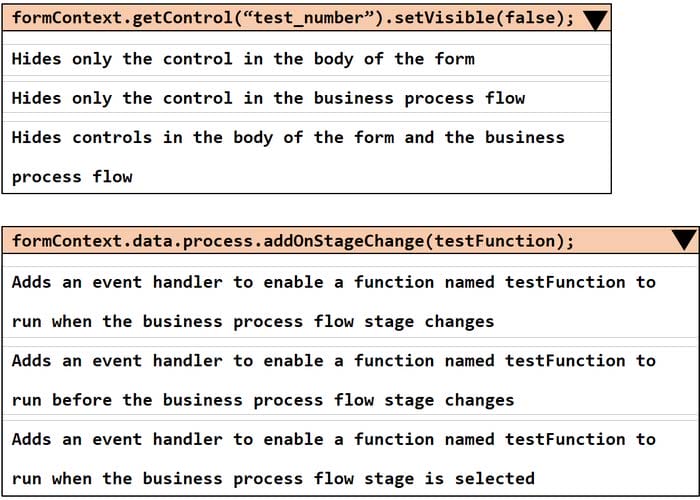Click "run before the business process flow stage changes" line
700x500 pixels.
[263, 400]
